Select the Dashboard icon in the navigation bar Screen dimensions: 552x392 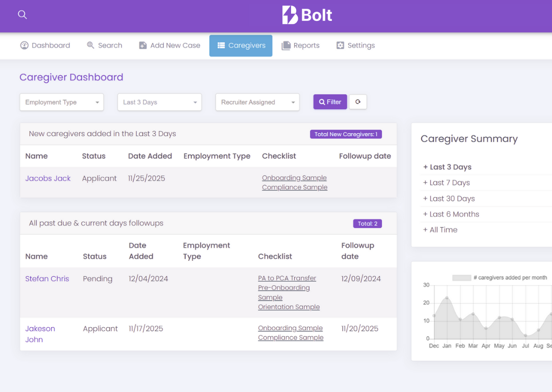click(25, 45)
